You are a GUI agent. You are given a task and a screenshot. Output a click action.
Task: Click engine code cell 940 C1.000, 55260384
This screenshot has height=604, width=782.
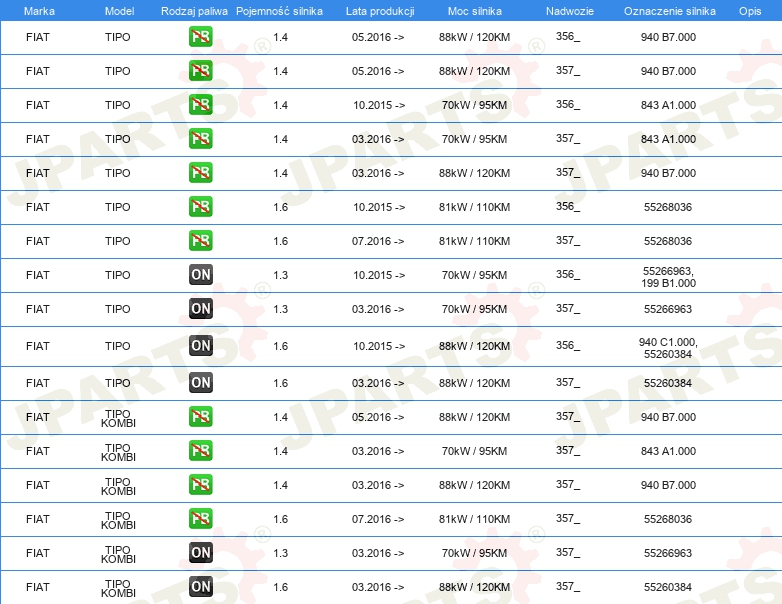pyautogui.click(x=668, y=347)
